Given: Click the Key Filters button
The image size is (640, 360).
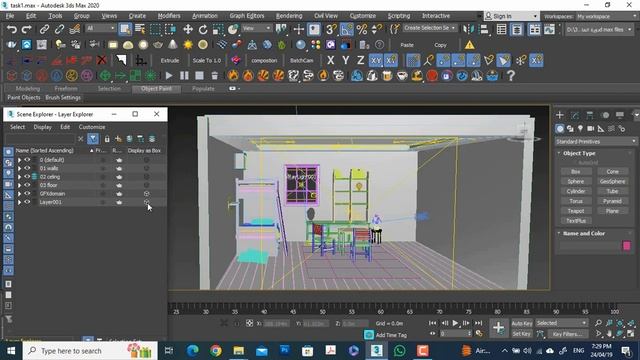Looking at the screenshot, I should [x=567, y=334].
